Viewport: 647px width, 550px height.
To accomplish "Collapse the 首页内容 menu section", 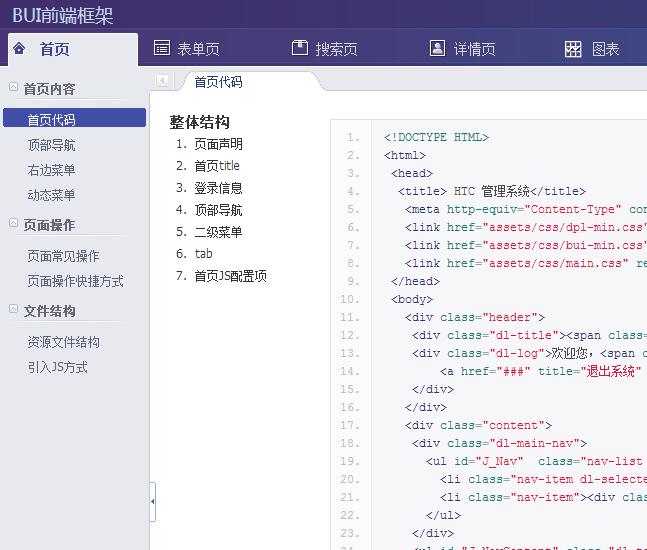I will click(x=14, y=88).
